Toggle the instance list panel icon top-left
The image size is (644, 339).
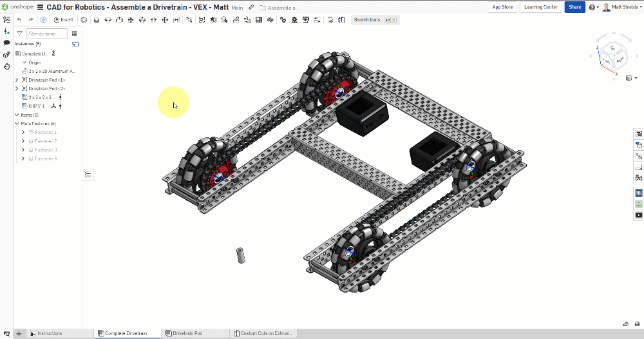[x=6, y=20]
